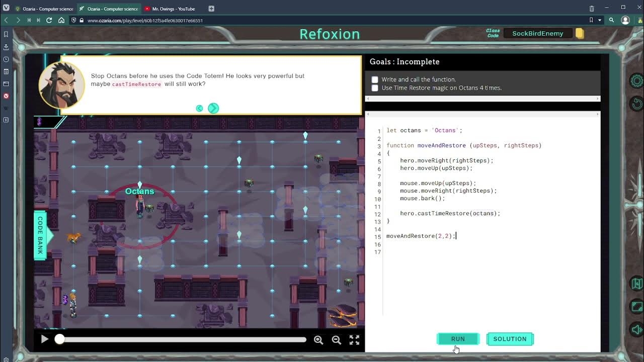The width and height of the screenshot is (644, 362).
Task: Click the mouse.bark() code line
Action: click(422, 198)
